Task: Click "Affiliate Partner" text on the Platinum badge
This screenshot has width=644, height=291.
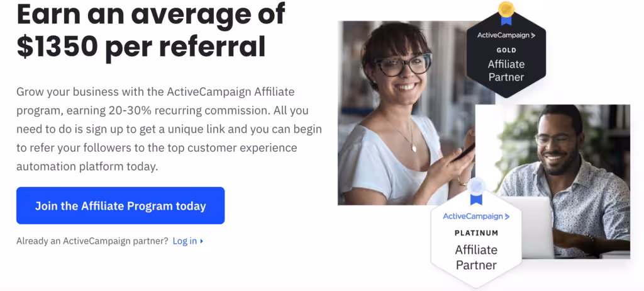Action: 476,257
